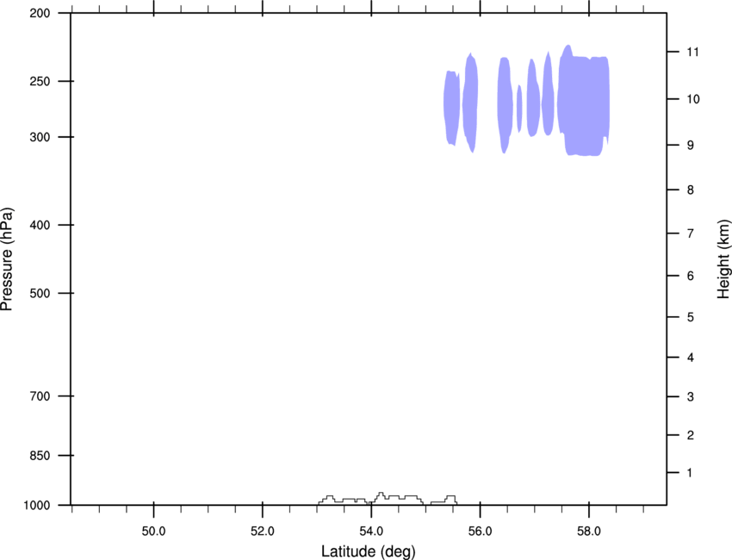Pick the 4 km height label
This screenshot has height=560, width=732.
pos(691,358)
